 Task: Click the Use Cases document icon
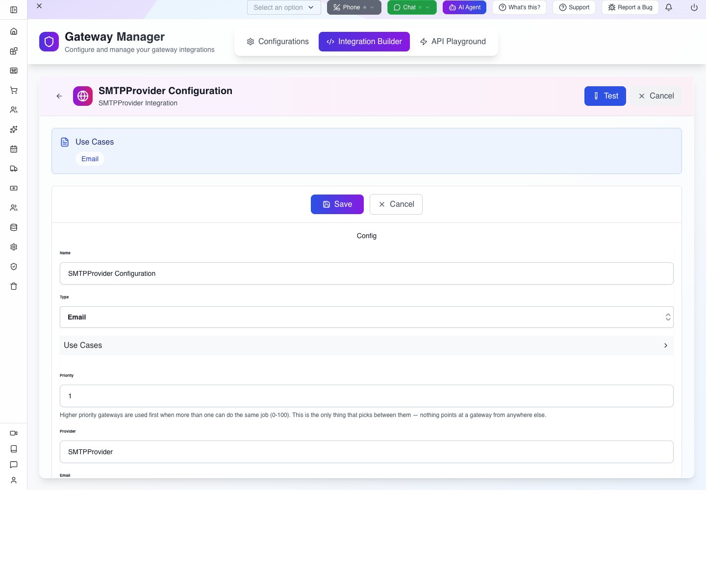65,142
